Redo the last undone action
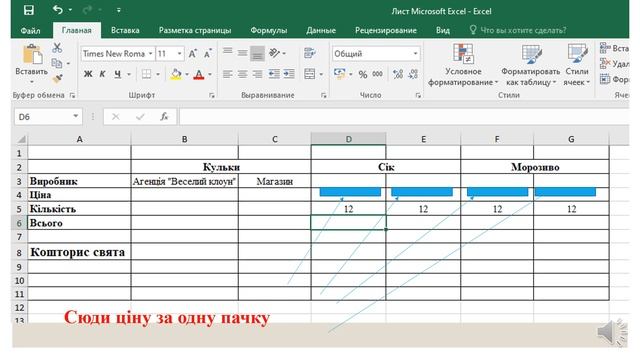 click(88, 10)
